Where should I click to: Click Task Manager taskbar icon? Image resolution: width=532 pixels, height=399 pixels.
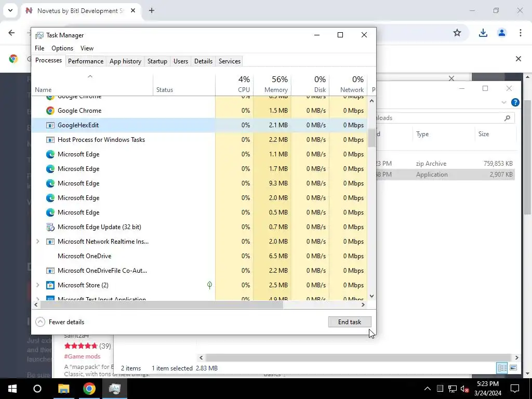pyautogui.click(x=115, y=389)
